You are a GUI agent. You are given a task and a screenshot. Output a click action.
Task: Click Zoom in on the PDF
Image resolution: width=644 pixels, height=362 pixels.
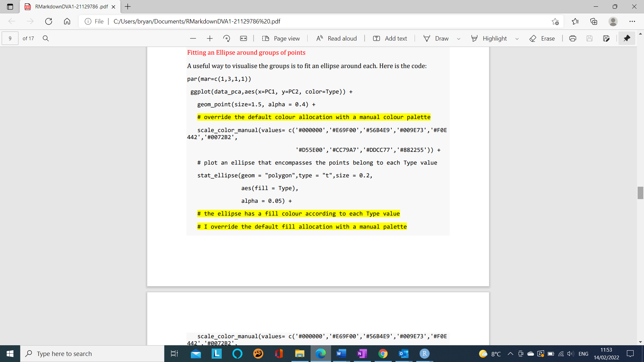[x=210, y=38]
